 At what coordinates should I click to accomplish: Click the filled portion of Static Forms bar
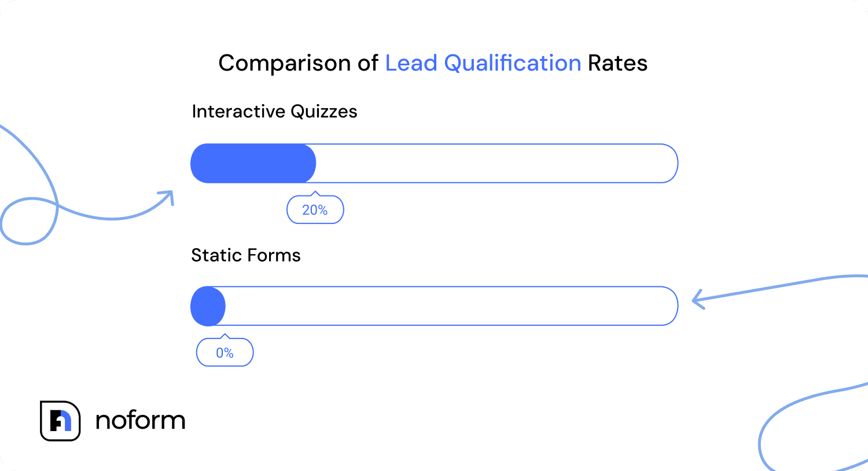(x=208, y=306)
